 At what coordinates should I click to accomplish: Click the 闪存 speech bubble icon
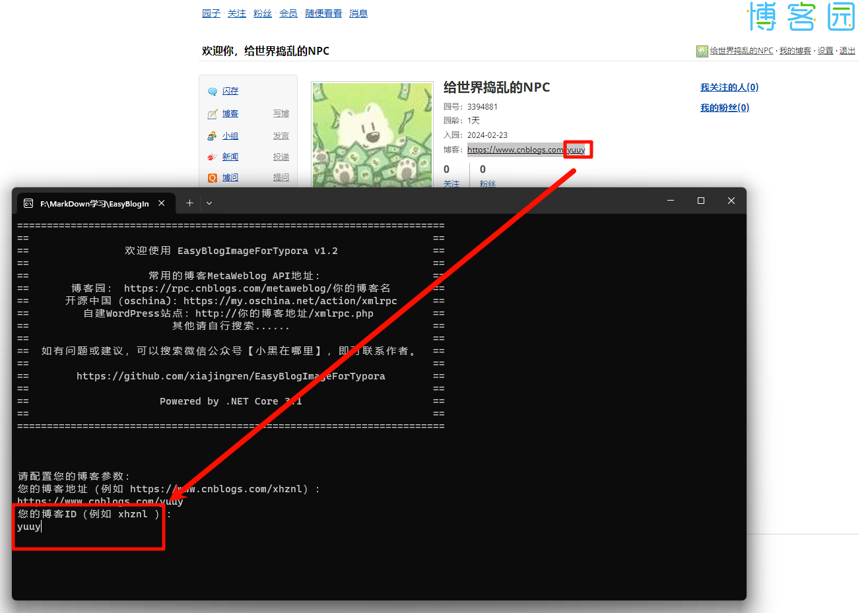point(213,92)
